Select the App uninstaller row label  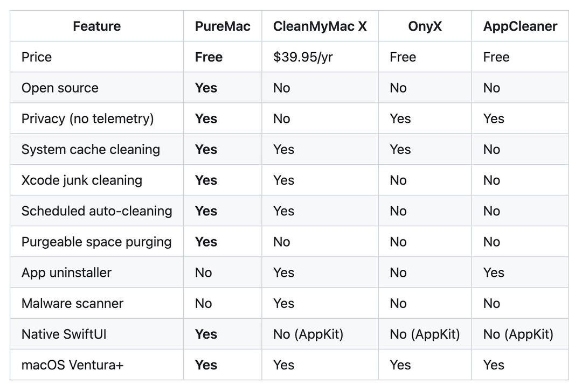coord(66,272)
